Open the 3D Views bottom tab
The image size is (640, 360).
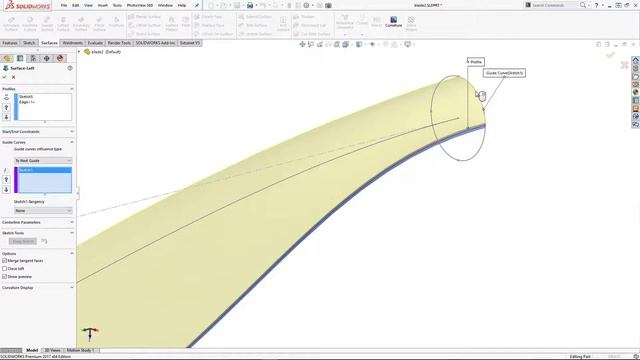pos(52,350)
